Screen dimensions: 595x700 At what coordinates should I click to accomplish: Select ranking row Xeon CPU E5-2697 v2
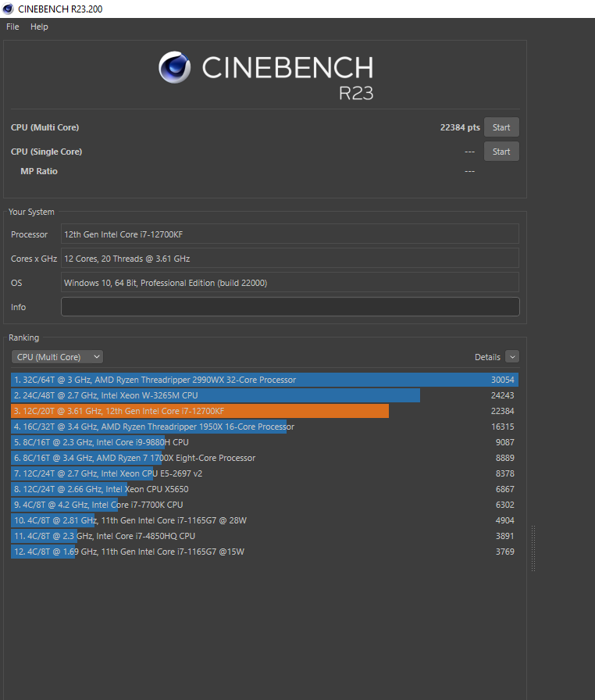(x=265, y=473)
